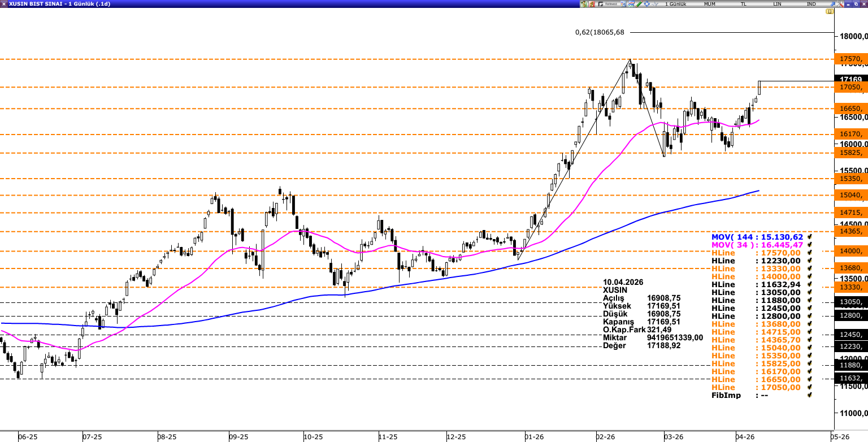Click the orange 17050 price level tag
The image size is (868, 442).
point(850,87)
